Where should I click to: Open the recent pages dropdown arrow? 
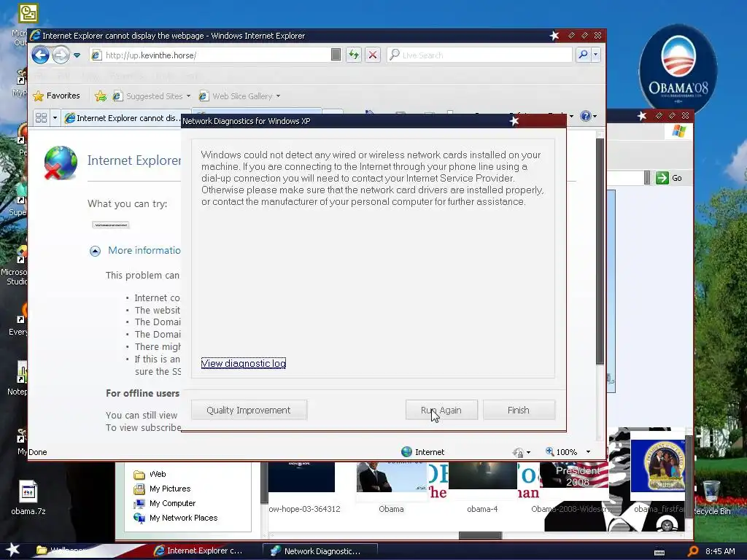coord(77,55)
